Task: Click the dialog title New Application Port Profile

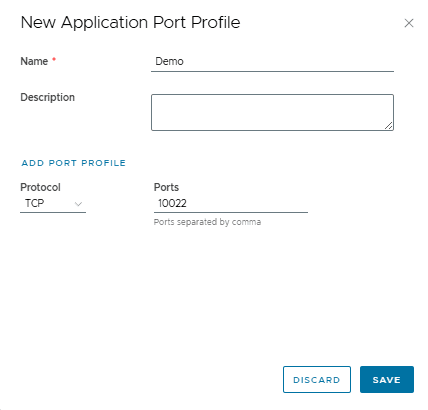Action: pyautogui.click(x=130, y=23)
